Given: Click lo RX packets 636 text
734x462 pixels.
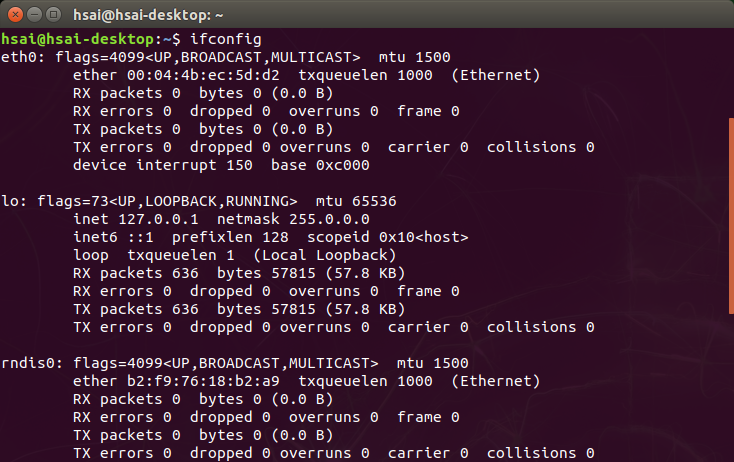Looking at the screenshot, I should pyautogui.click(x=136, y=273).
